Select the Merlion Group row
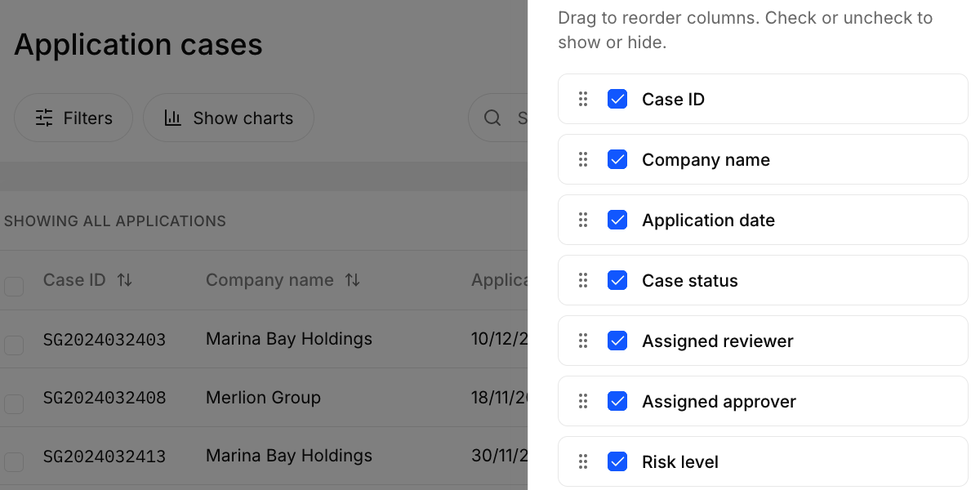Image resolution: width=980 pixels, height=490 pixels. tap(263, 398)
